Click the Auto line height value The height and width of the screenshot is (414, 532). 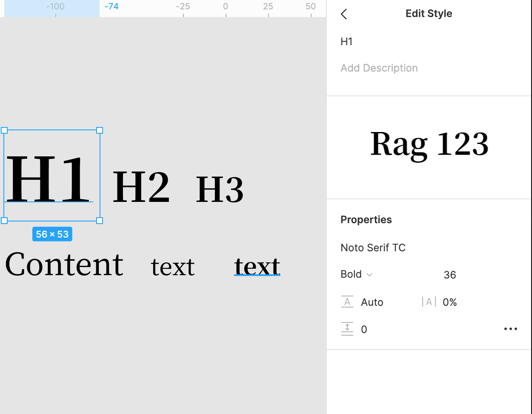click(372, 302)
